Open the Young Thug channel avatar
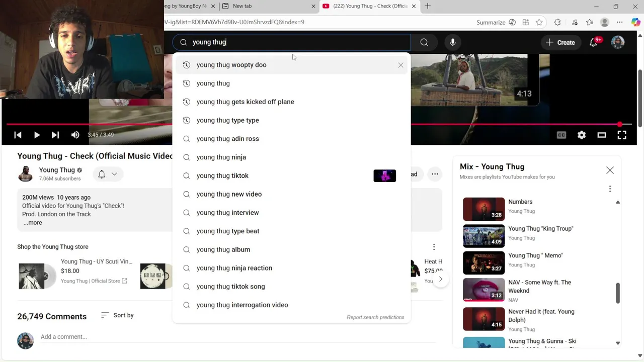Viewport: 644px width, 362px height. tap(25, 174)
